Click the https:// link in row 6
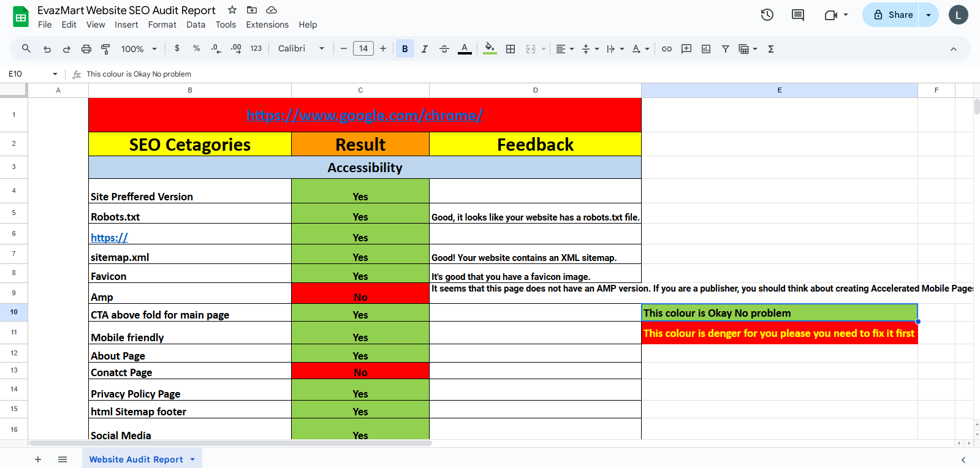 coord(109,238)
